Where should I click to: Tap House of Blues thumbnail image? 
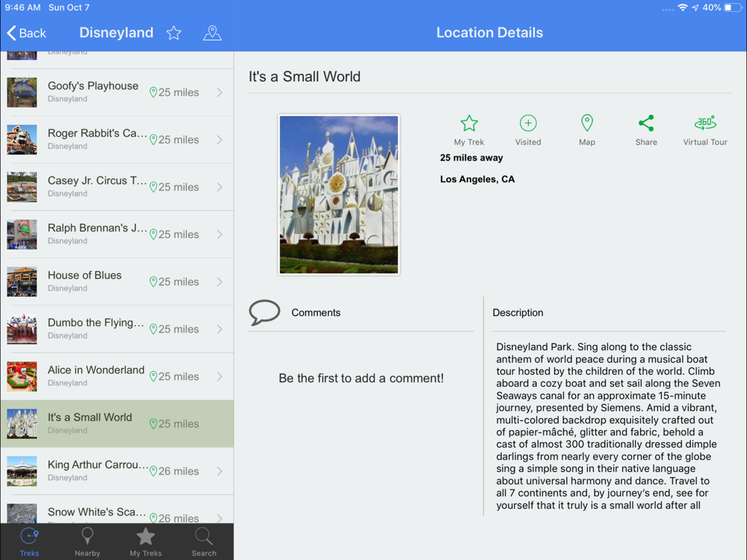(x=22, y=282)
